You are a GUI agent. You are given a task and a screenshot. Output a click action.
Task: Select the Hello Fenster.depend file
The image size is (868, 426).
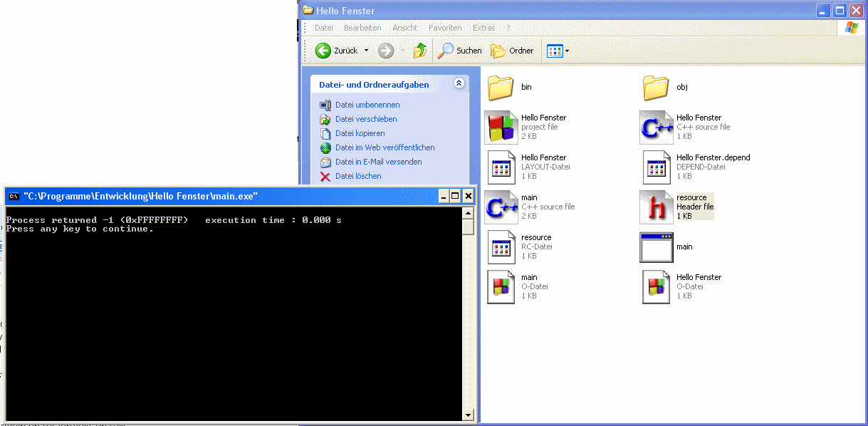tap(656, 167)
